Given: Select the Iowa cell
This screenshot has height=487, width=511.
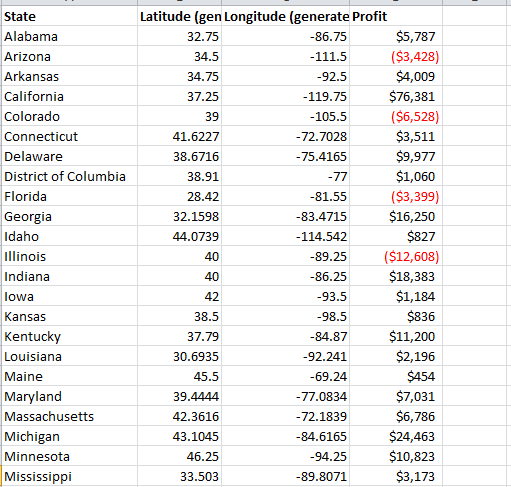Looking at the screenshot, I should (69, 296).
